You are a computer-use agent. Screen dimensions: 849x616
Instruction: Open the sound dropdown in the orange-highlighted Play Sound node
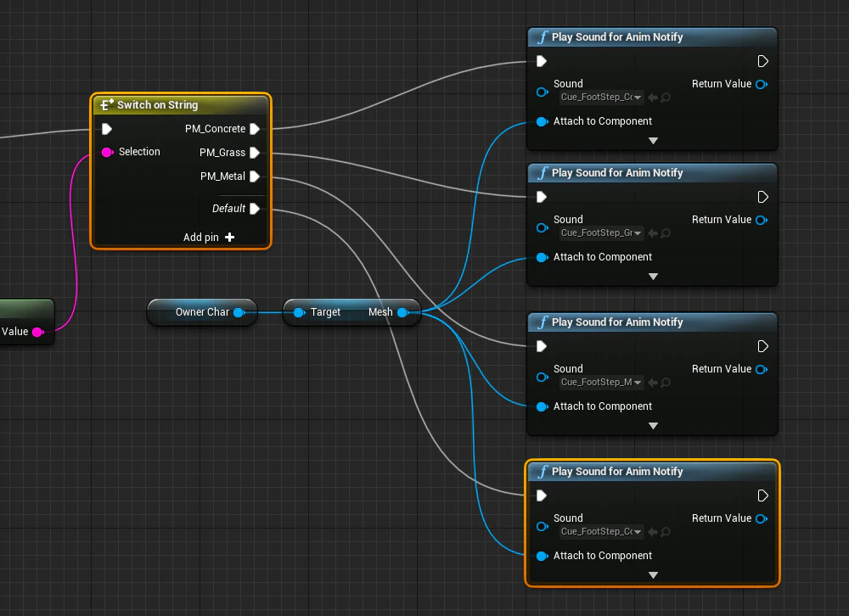[601, 532]
